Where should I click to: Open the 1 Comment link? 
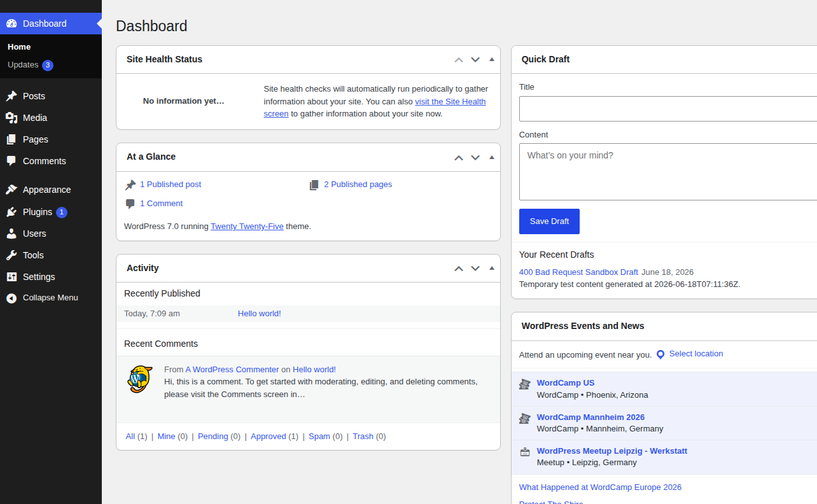click(161, 204)
